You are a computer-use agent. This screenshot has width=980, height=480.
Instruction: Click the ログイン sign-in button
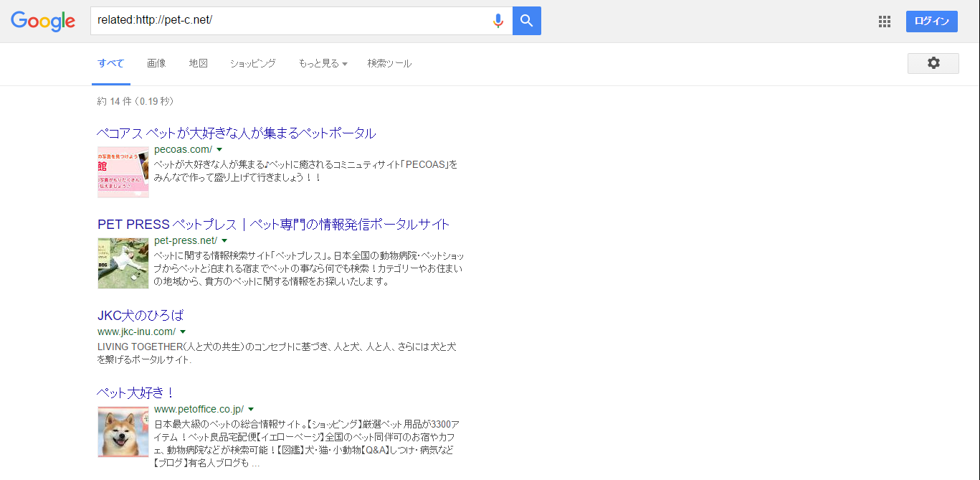[931, 22]
